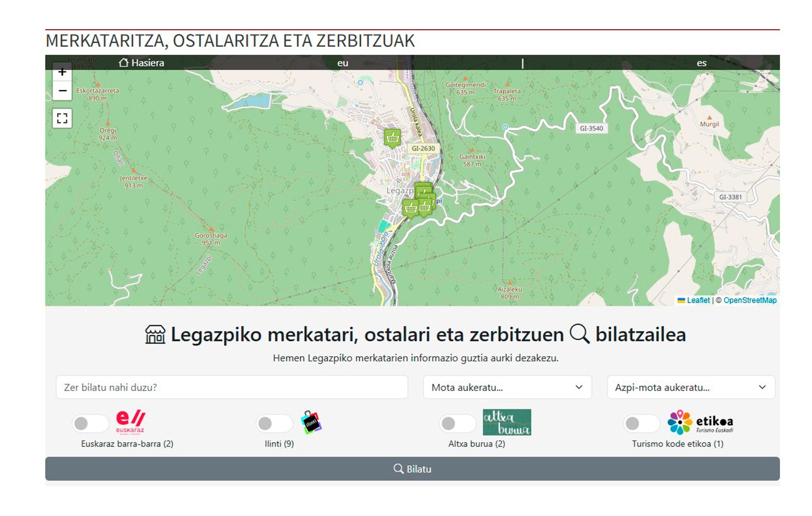Click 'Euskaraz barra-barra (2)' label
The height and width of the screenshot is (516, 812).
(127, 444)
